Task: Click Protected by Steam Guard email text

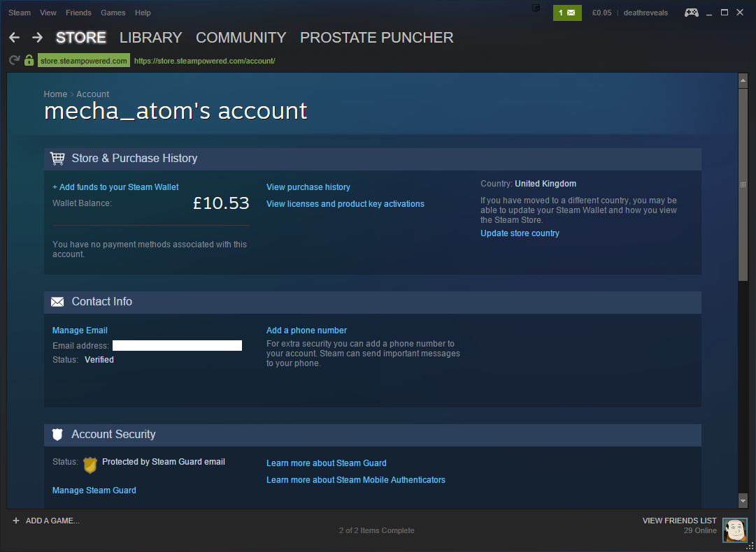Action: pyautogui.click(x=164, y=462)
